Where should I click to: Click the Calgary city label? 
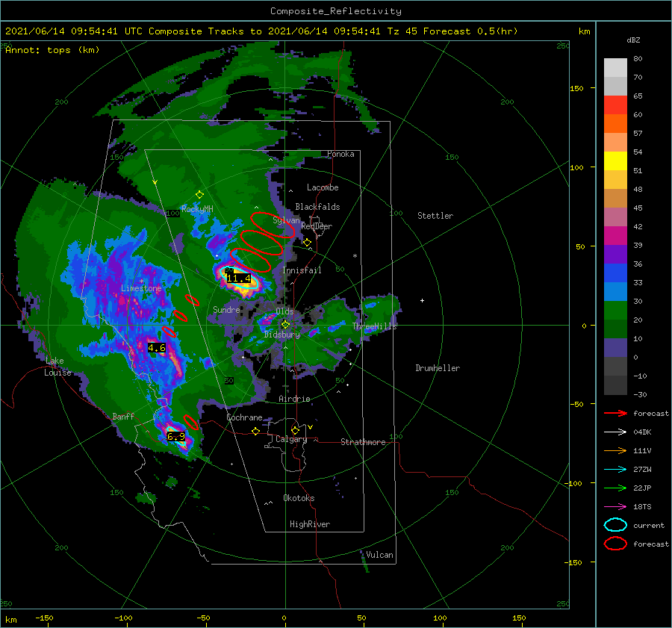291,439
